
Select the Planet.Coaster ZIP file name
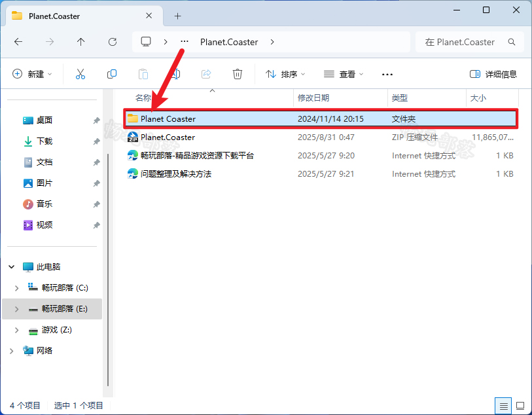pyautogui.click(x=168, y=137)
